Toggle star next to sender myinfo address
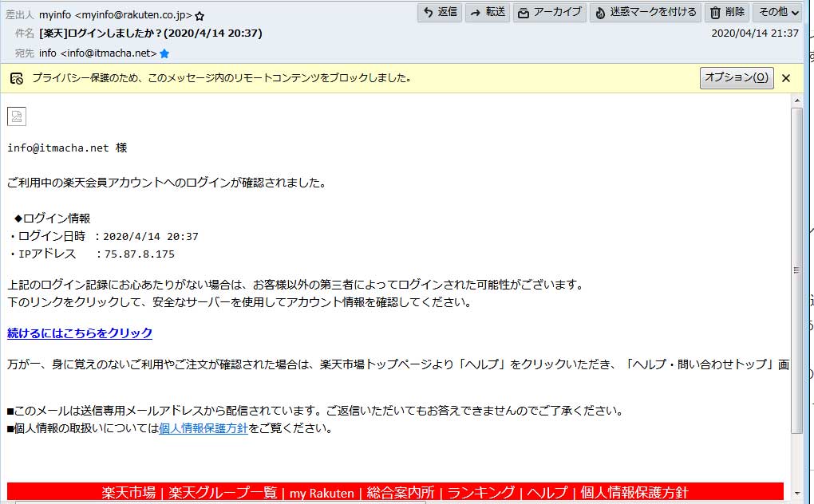The height and width of the screenshot is (504, 814). point(200,16)
